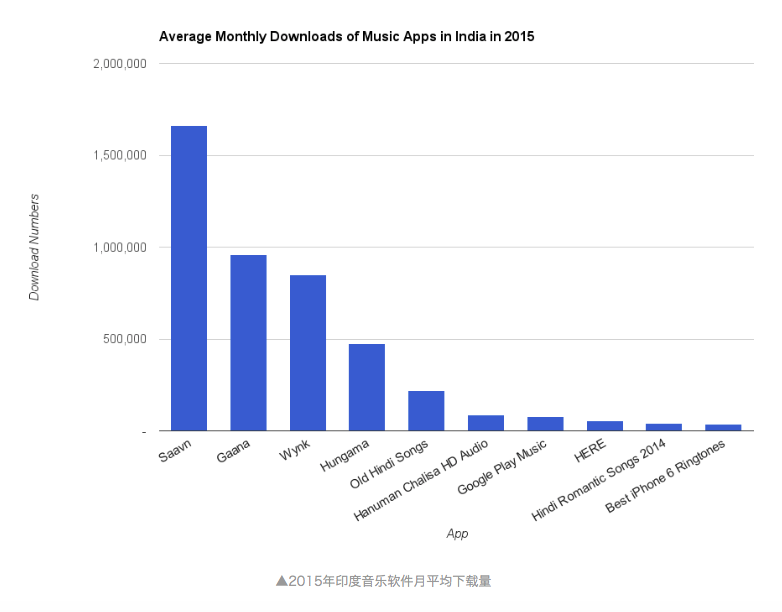
Task: Click the Download Numbers axis title
Action: point(34,247)
